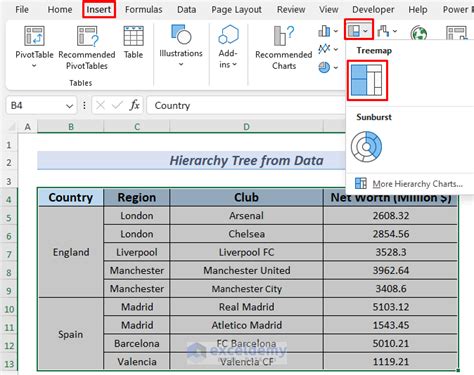Expand the column chart dropdown arrow
This screenshot has width=474, height=375.
tap(336, 32)
